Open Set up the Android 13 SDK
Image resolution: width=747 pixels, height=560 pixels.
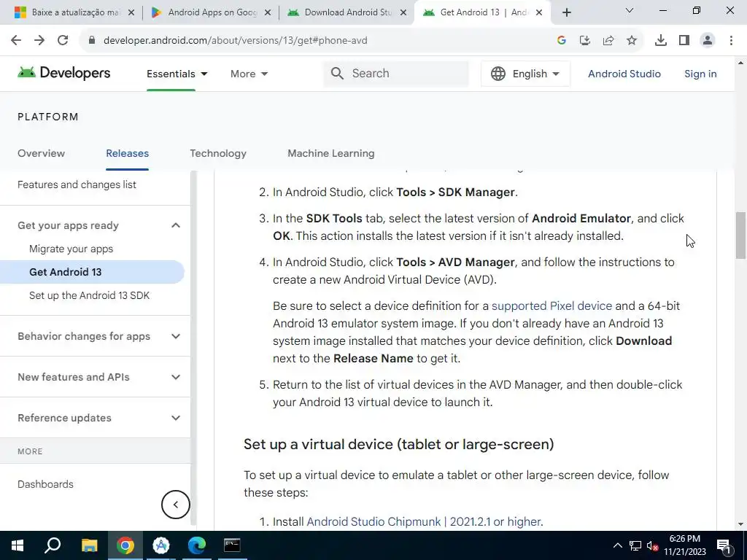click(89, 295)
